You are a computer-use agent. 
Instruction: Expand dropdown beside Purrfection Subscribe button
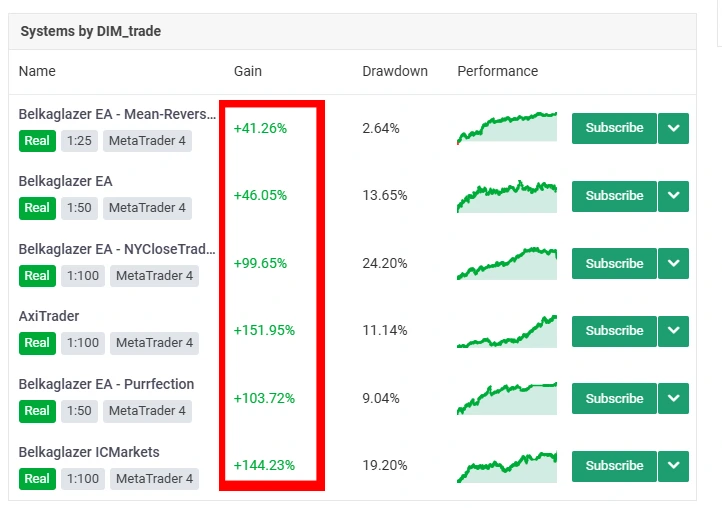[674, 398]
